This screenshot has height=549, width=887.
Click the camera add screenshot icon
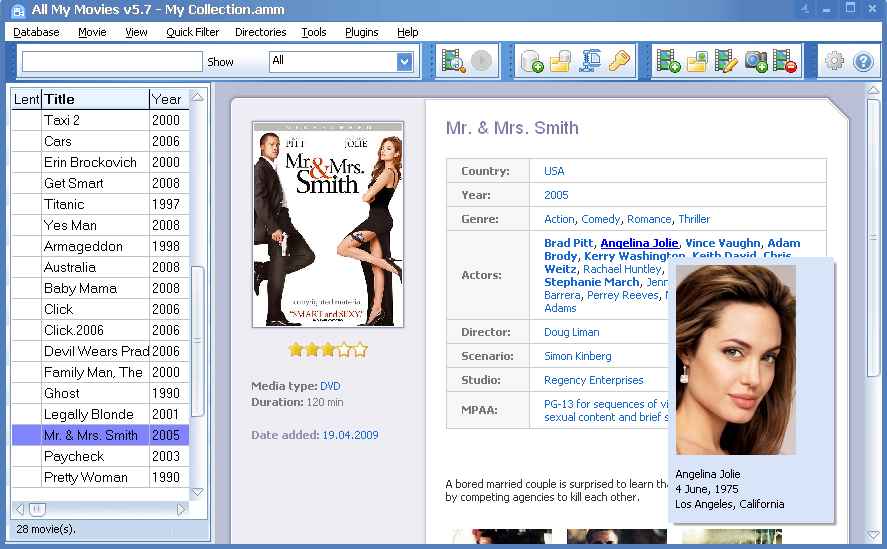pos(756,61)
